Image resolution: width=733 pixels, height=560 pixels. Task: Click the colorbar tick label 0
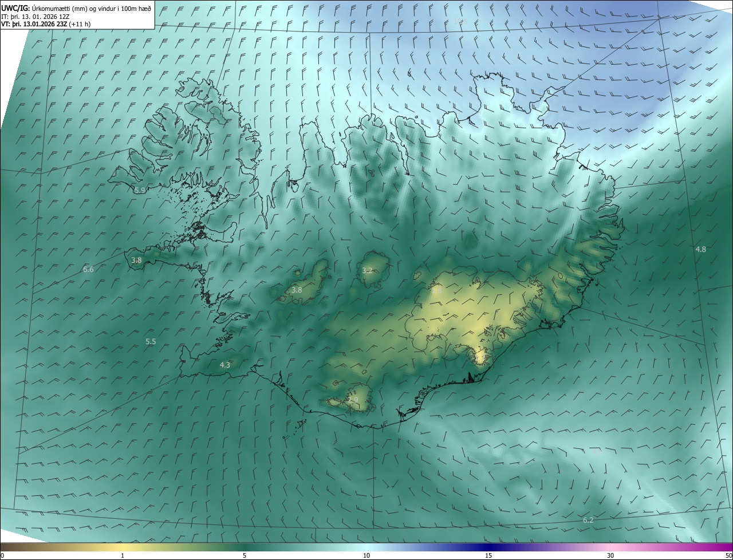[2, 555]
